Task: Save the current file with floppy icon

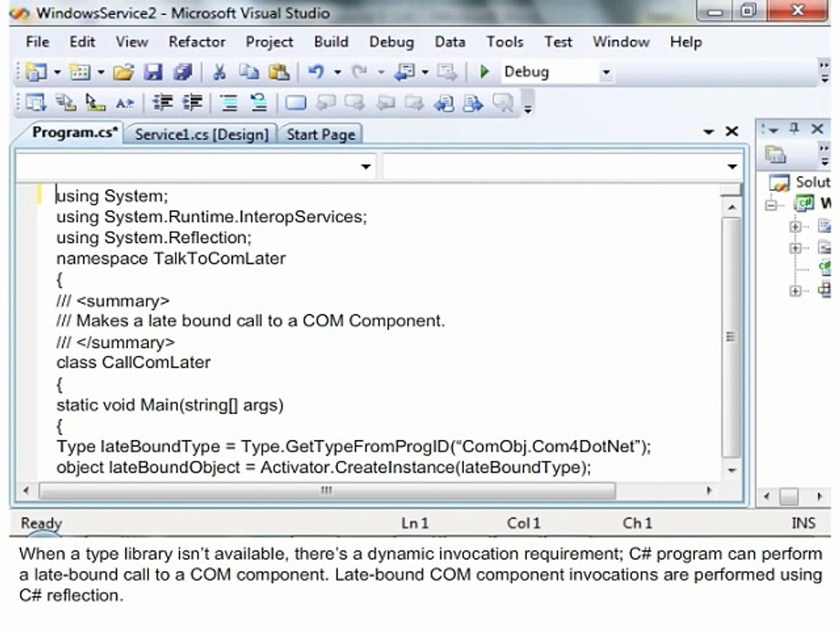Action: click(x=153, y=72)
